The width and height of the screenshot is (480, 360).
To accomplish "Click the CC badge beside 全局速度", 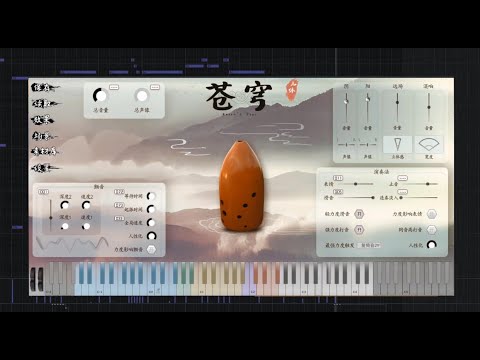I will pyautogui.click(x=119, y=218).
